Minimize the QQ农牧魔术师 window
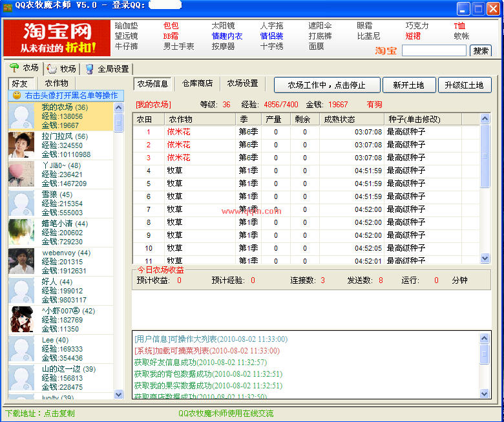The width and height of the screenshot is (504, 422). (463, 8)
